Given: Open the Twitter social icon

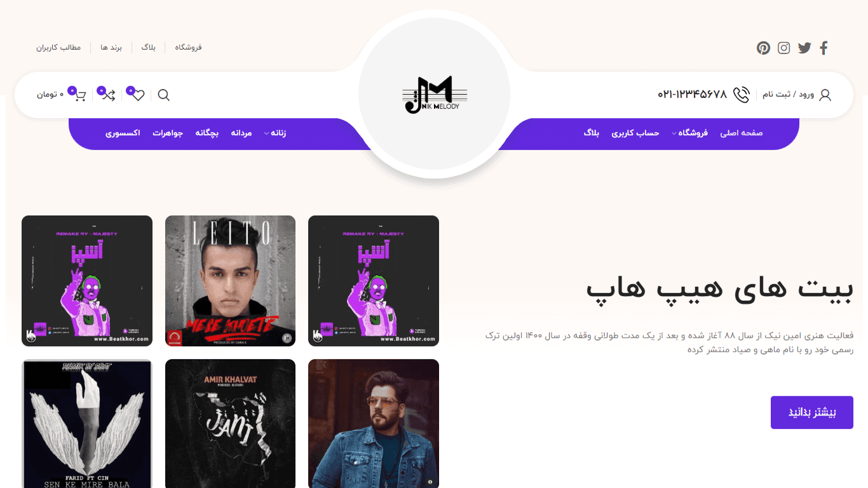Looking at the screenshot, I should coord(804,48).
